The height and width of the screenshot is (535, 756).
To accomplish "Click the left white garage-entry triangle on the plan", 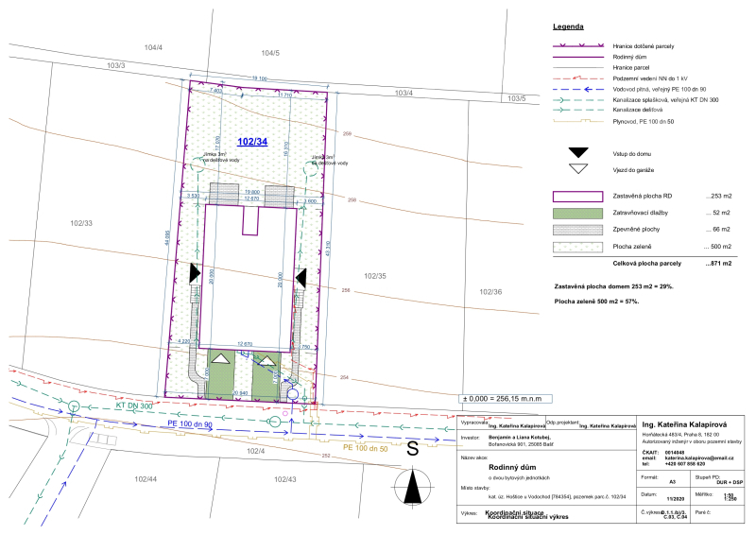I will point(221,357).
